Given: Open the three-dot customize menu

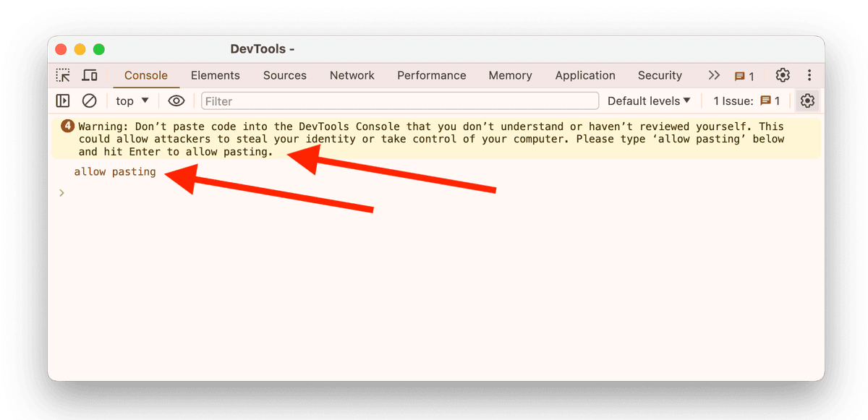Looking at the screenshot, I should [x=809, y=75].
